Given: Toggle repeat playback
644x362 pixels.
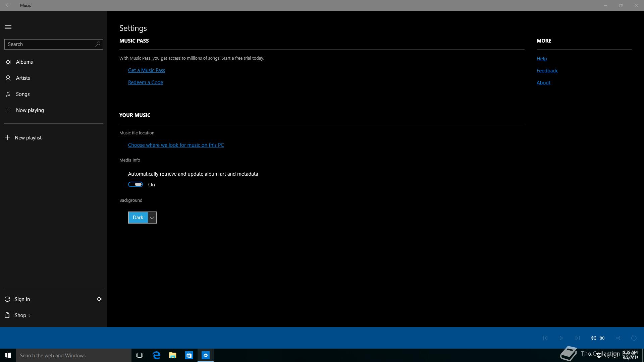Looking at the screenshot, I should tap(634, 338).
